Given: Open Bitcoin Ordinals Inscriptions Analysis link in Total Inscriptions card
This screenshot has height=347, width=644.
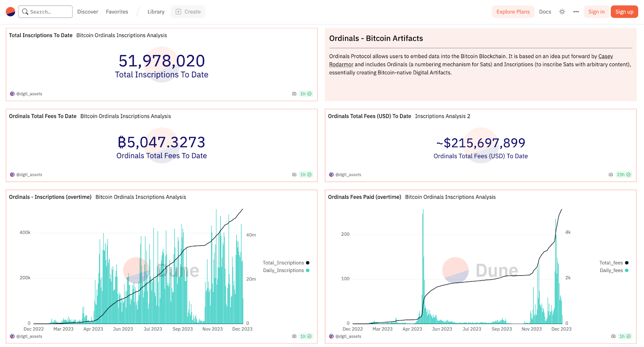Looking at the screenshot, I should tap(122, 35).
